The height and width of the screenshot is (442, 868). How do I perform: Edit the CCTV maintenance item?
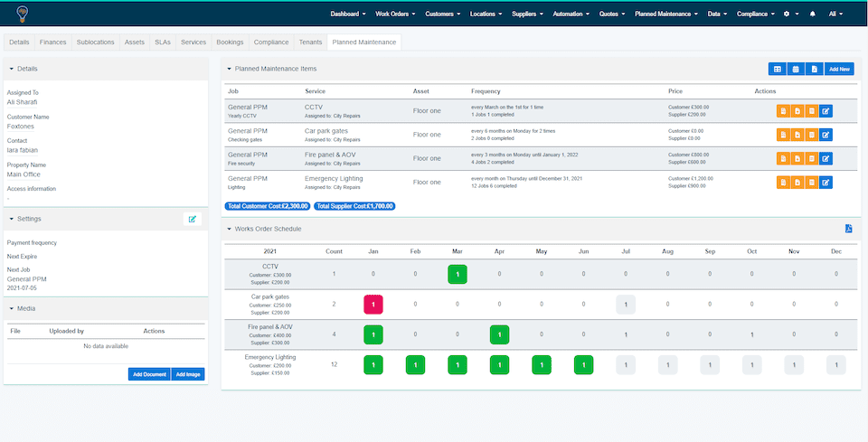[826, 111]
